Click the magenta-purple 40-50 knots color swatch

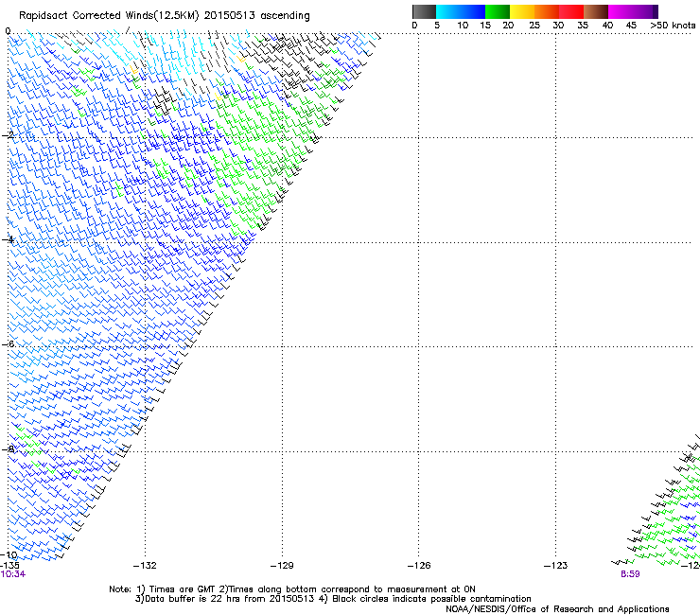633,11
